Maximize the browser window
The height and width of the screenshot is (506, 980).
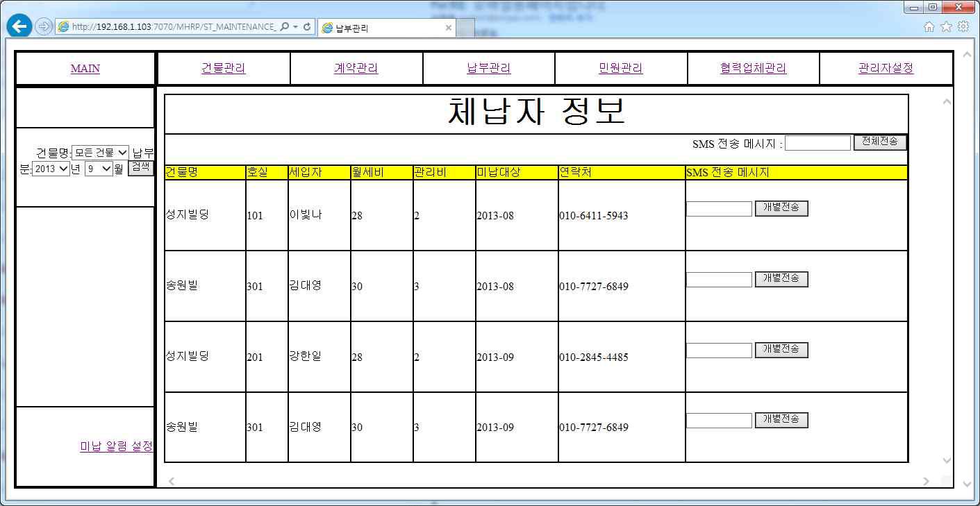(932, 7)
